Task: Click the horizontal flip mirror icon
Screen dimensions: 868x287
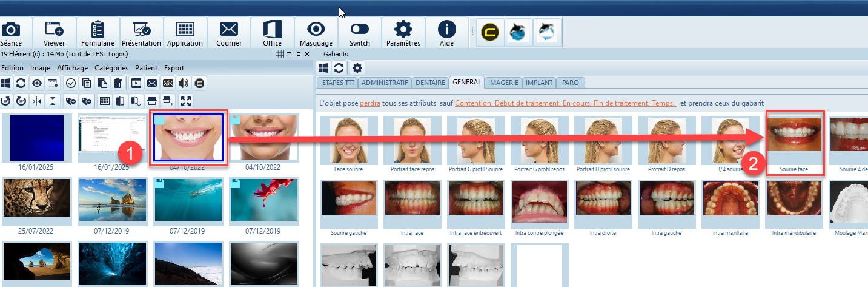Action: [38, 101]
